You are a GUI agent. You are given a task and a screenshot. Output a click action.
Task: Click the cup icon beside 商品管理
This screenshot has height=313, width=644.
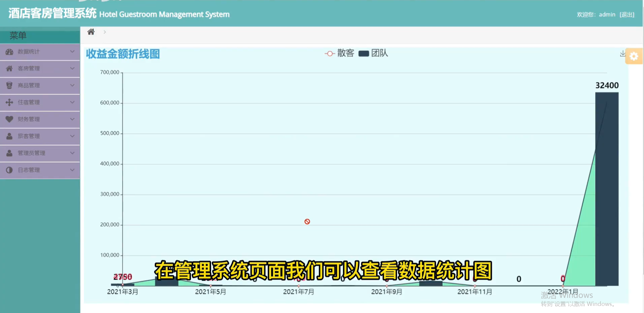point(9,85)
